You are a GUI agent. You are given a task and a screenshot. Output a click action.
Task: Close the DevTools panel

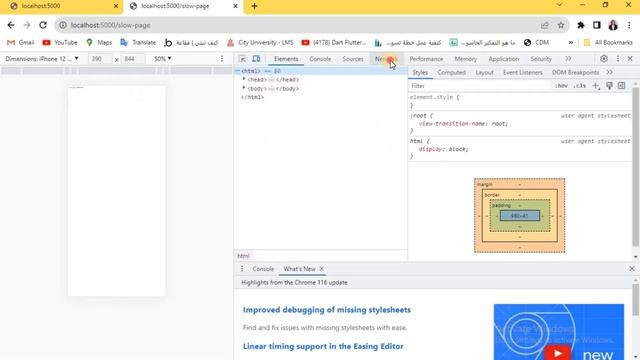[x=630, y=59]
